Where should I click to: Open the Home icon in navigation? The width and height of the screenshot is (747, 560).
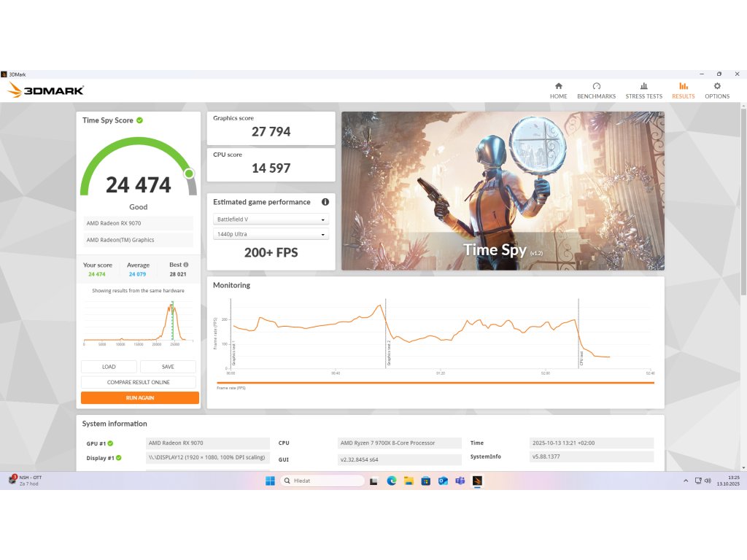click(558, 86)
